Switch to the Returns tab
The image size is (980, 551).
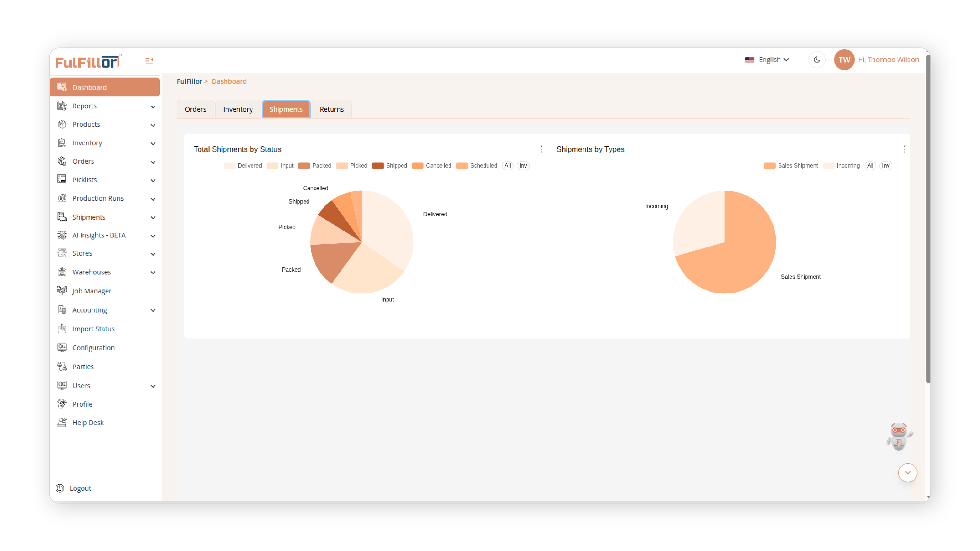pyautogui.click(x=331, y=109)
